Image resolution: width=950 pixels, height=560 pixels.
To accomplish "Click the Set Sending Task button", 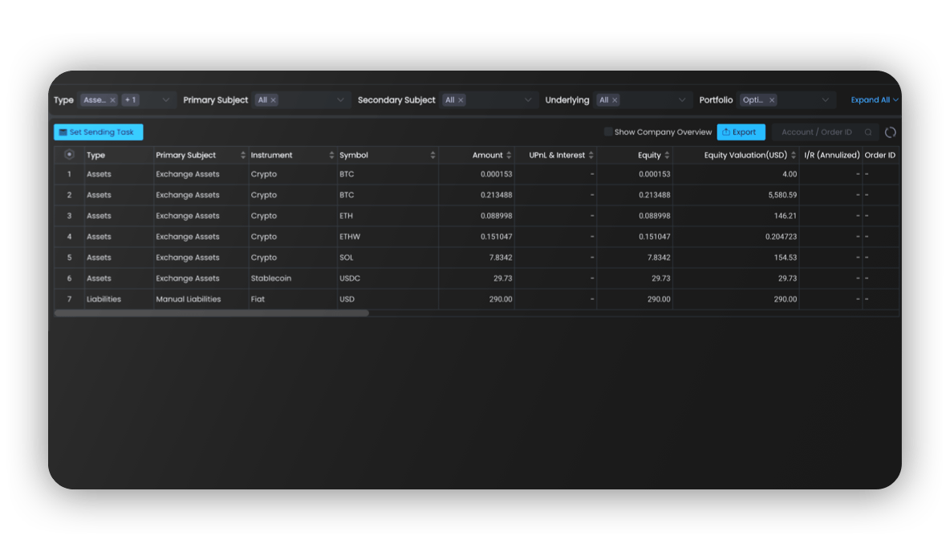I will tap(98, 132).
